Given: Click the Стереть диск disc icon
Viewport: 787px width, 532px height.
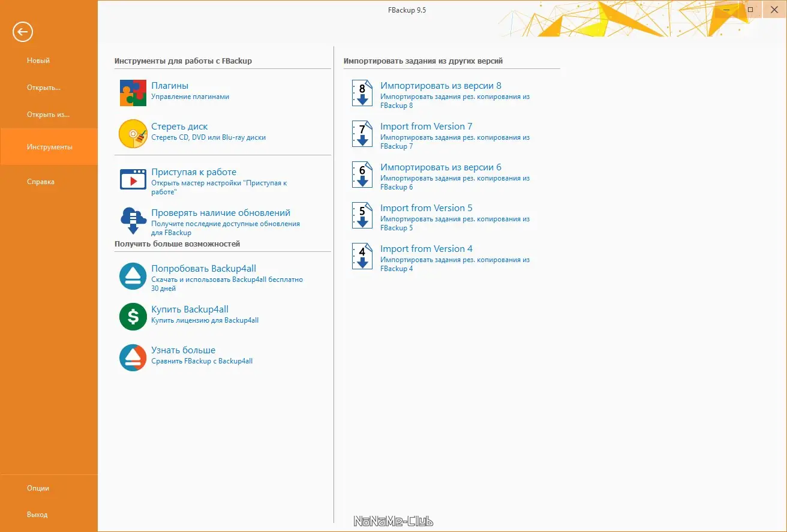Looking at the screenshot, I should pyautogui.click(x=133, y=134).
